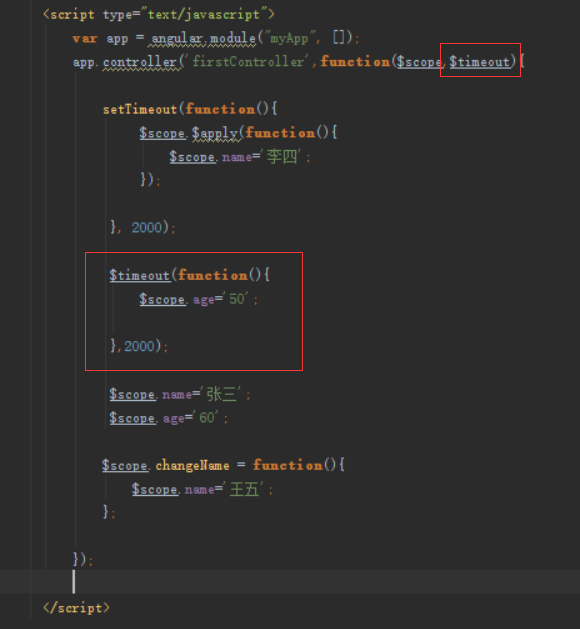Click the changeName property
The height and width of the screenshot is (629, 580).
193,466
